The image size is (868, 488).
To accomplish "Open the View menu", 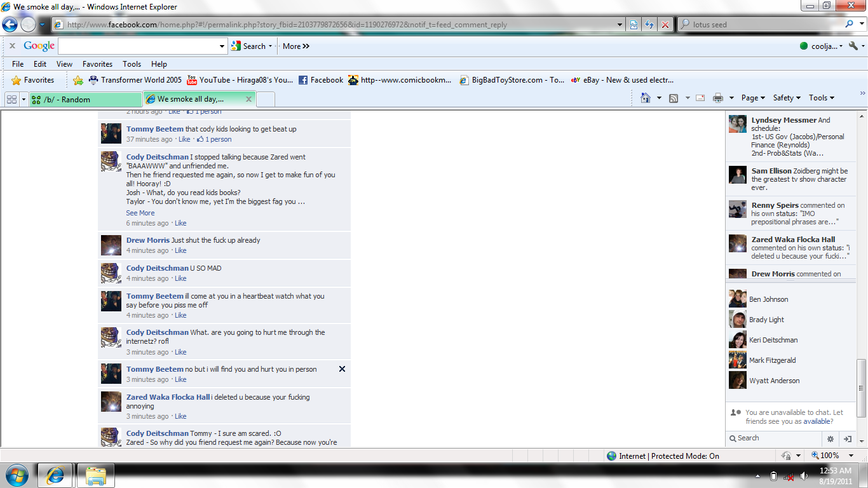I will [x=64, y=64].
